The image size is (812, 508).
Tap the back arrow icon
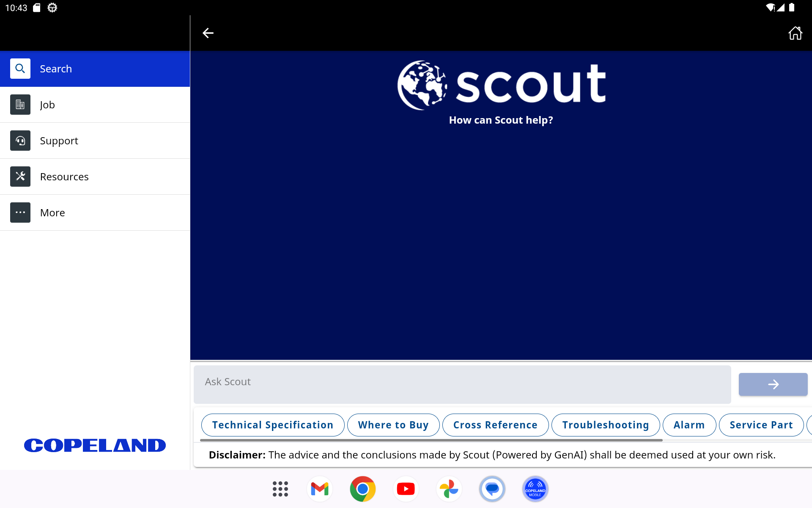click(208, 33)
